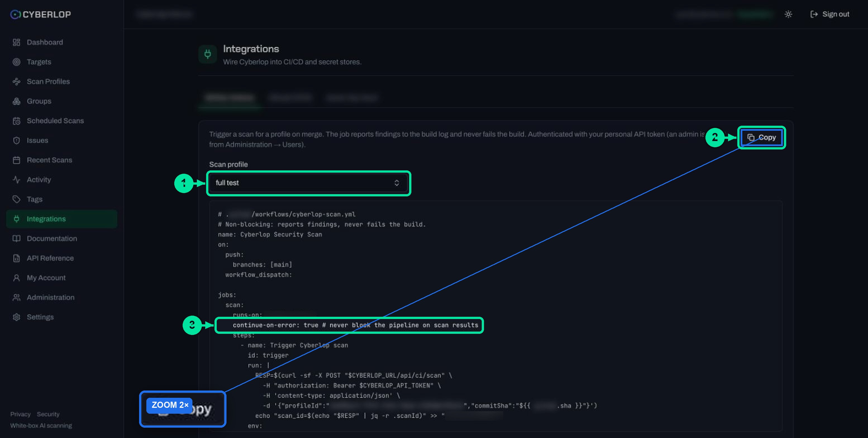Screen dimensions: 868x438
Task: Select the Documentation book icon
Action: click(16, 239)
